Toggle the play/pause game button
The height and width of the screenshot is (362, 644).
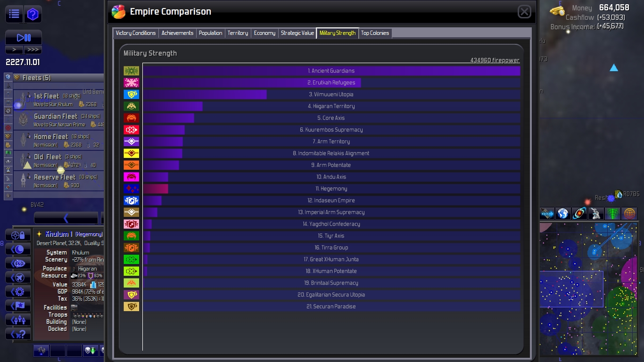point(24,38)
